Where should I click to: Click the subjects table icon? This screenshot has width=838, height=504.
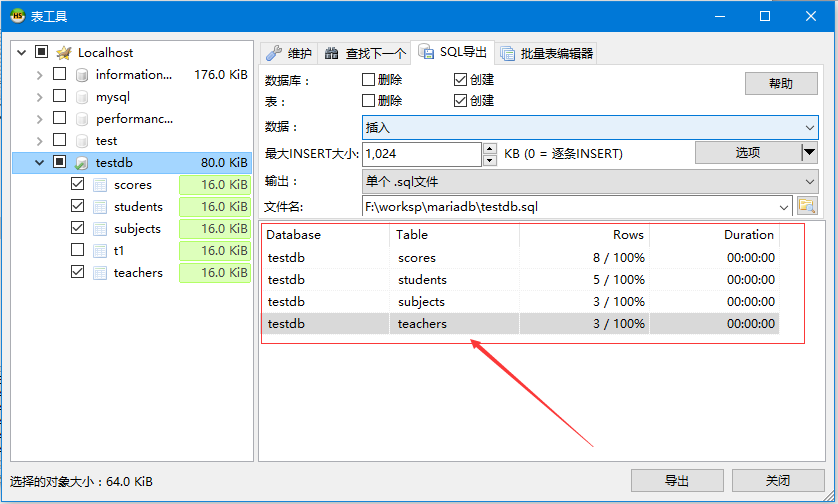point(100,229)
